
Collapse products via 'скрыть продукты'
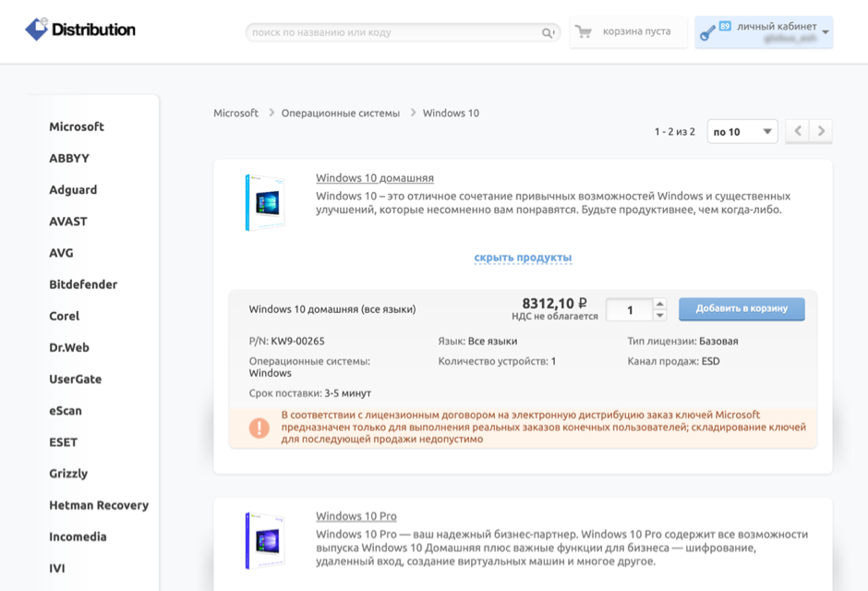[523, 258]
